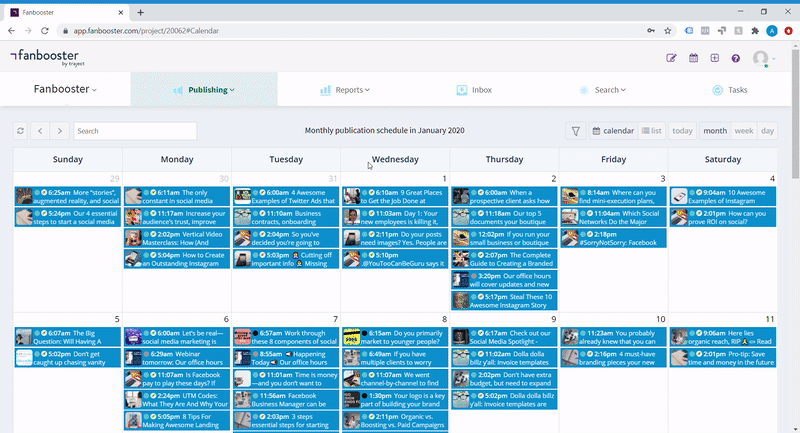Click the calendar refresh icon
The height and width of the screenshot is (433, 800).
[x=20, y=131]
